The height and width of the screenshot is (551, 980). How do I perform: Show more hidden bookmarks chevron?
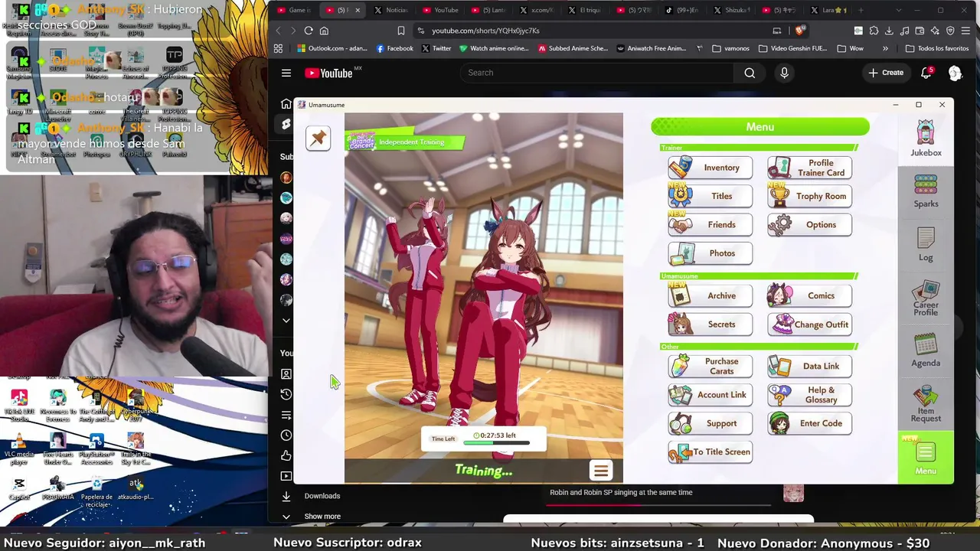pos(886,48)
